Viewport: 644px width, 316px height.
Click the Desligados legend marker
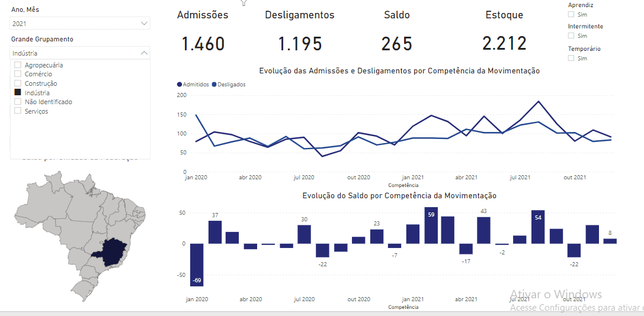(214, 85)
